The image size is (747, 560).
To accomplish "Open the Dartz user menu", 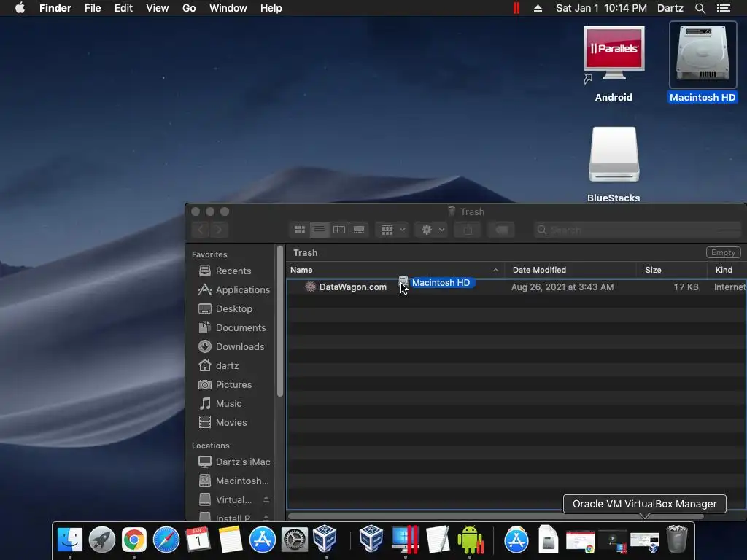I will point(670,8).
